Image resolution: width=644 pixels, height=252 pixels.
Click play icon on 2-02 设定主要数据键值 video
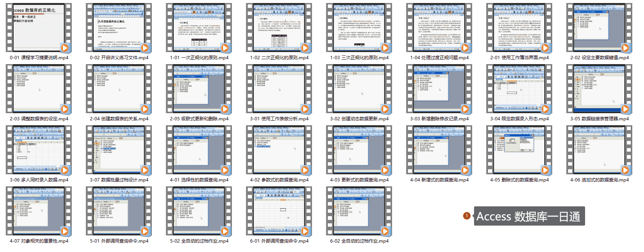tap(625, 48)
